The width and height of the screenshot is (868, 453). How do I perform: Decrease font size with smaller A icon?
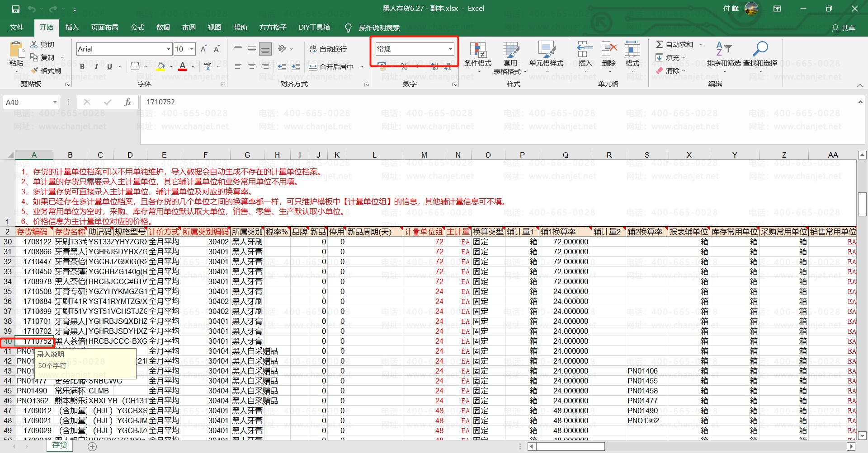(x=217, y=49)
